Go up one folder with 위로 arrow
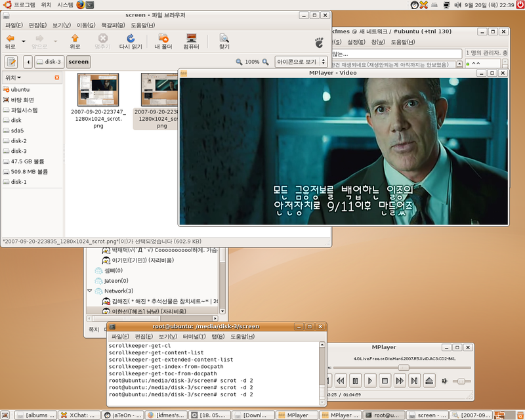The height and width of the screenshot is (420, 525). [75, 41]
